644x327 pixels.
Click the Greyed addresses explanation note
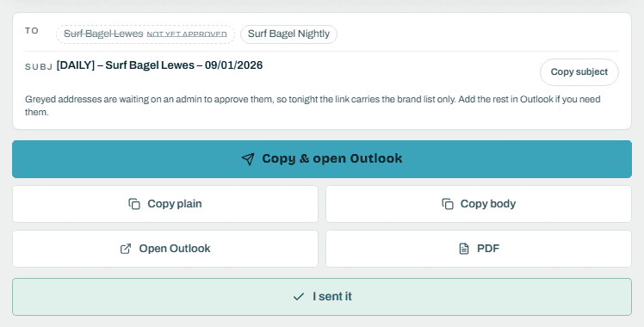pos(313,106)
